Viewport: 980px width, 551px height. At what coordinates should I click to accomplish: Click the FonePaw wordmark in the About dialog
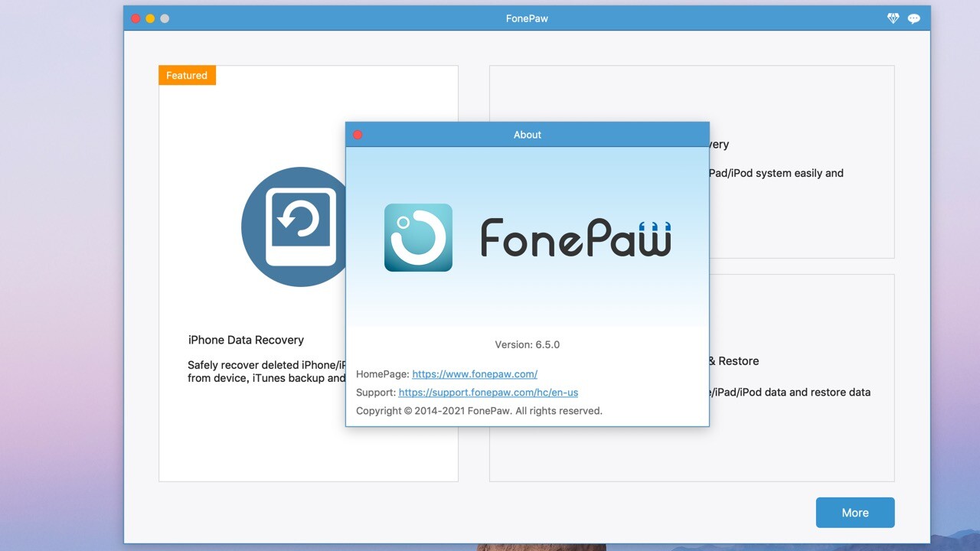(x=576, y=238)
